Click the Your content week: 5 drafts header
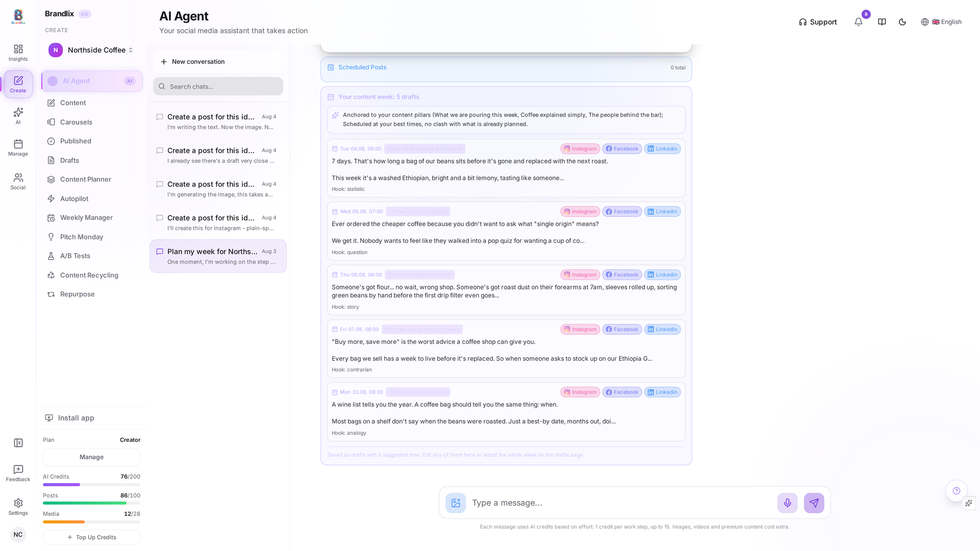980x551 pixels. [378, 97]
